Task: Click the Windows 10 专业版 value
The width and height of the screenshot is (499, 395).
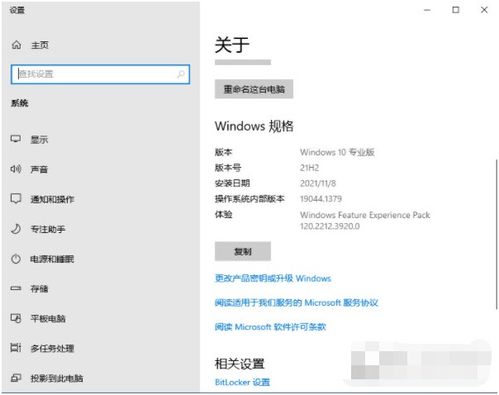Action: tap(337, 152)
